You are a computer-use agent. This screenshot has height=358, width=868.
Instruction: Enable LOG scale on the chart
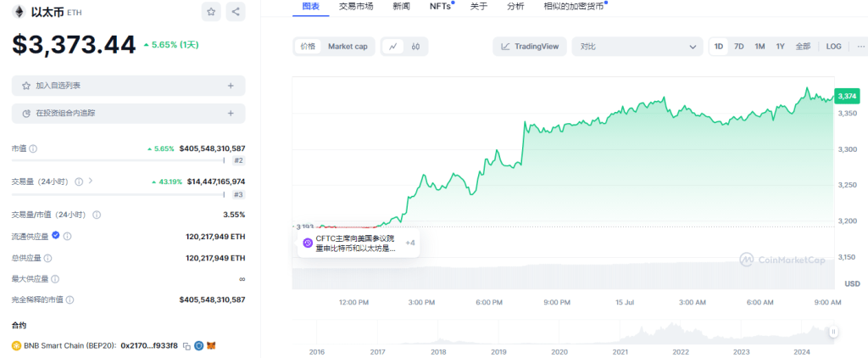pyautogui.click(x=833, y=47)
